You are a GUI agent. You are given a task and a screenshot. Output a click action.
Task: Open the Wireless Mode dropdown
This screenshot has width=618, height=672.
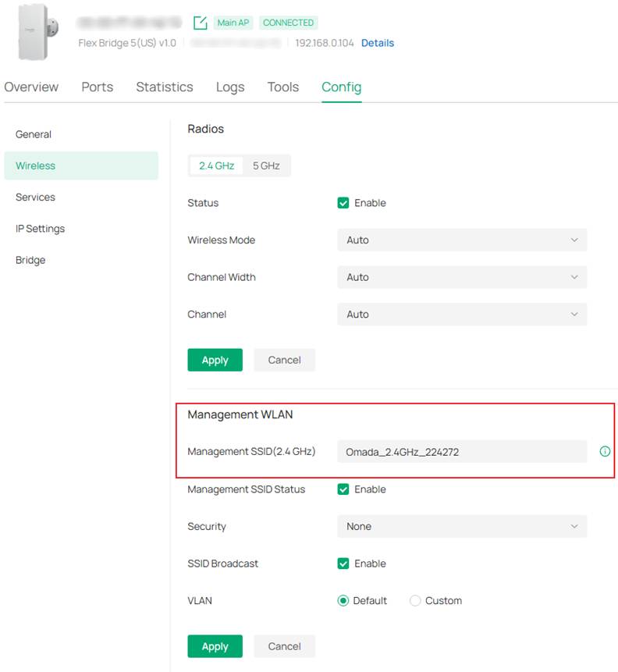point(462,240)
